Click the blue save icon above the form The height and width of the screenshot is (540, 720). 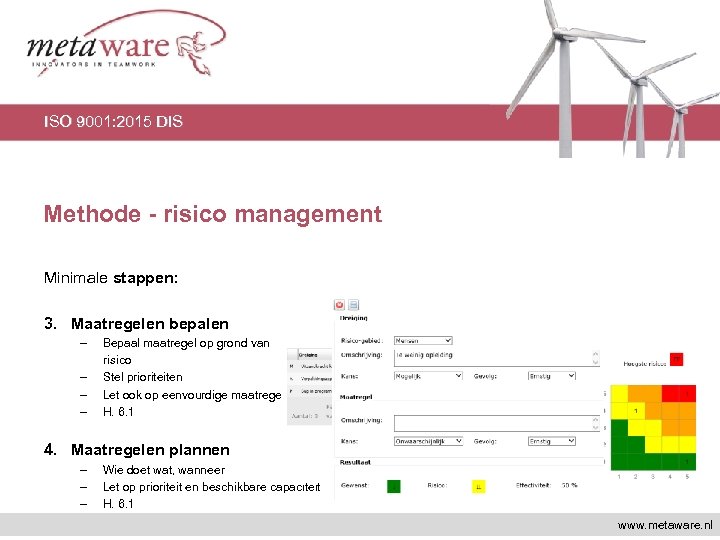pos(353,305)
